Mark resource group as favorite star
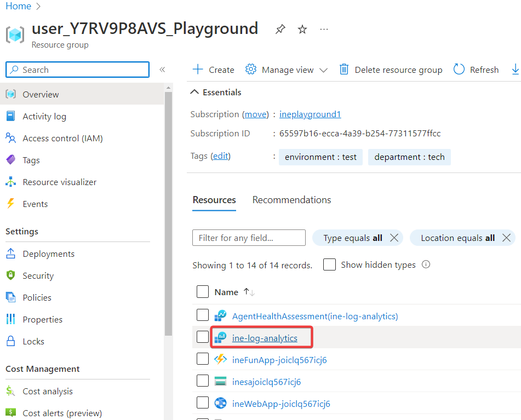Viewport: 521px width, 420px height. pyautogui.click(x=302, y=29)
